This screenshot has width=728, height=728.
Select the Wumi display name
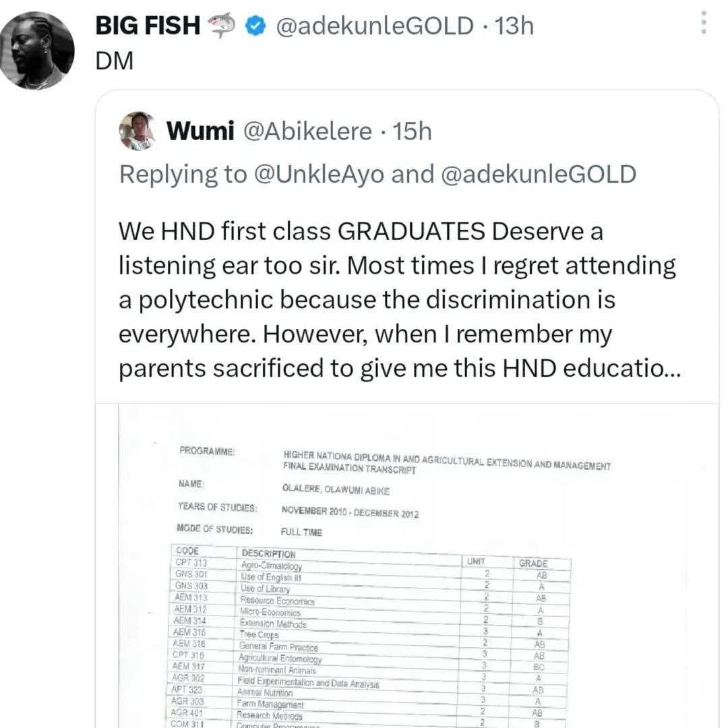201,131
